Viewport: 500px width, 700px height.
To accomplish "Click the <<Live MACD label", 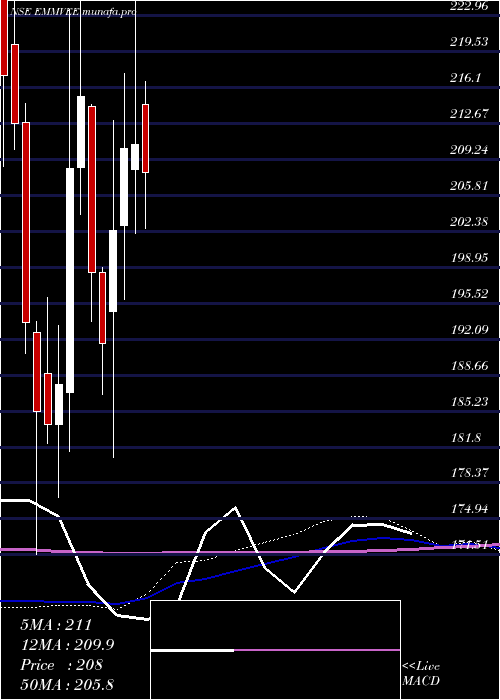I will (x=421, y=673).
